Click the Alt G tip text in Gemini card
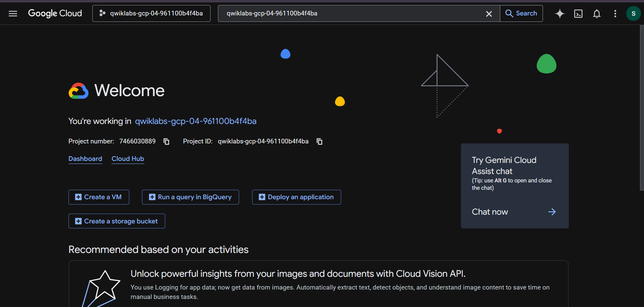Viewport: 644px width, 307px height. [512, 184]
